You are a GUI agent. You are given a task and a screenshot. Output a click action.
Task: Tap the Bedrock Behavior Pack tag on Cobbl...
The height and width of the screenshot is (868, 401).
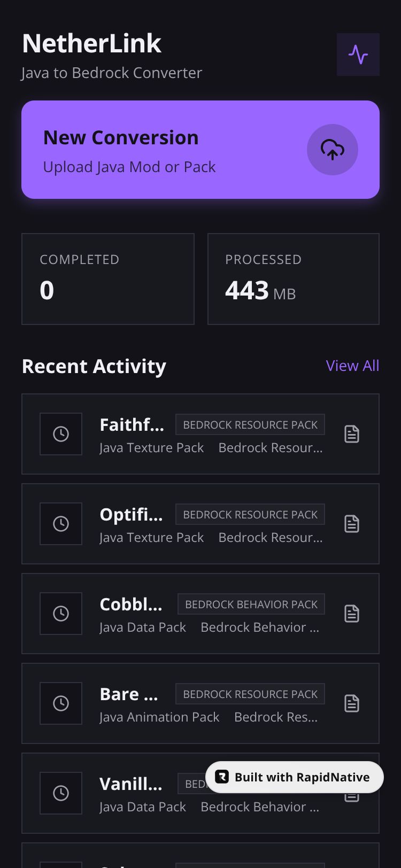click(251, 604)
